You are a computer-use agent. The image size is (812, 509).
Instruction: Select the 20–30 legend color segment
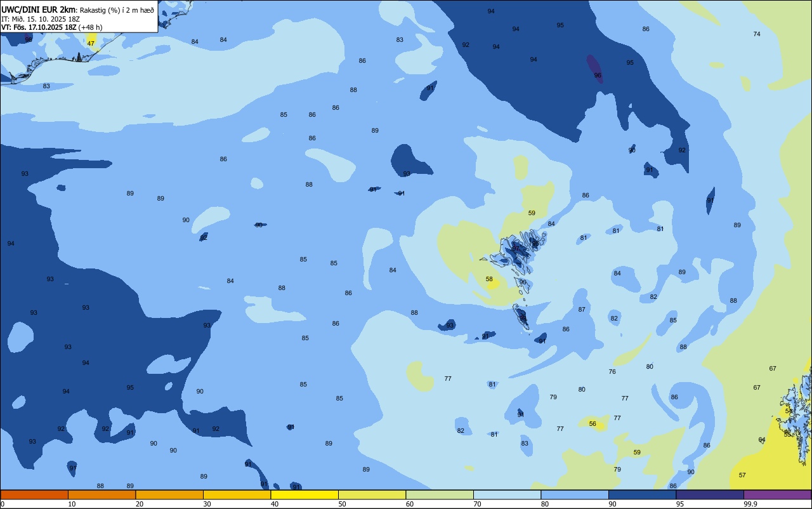169,494
